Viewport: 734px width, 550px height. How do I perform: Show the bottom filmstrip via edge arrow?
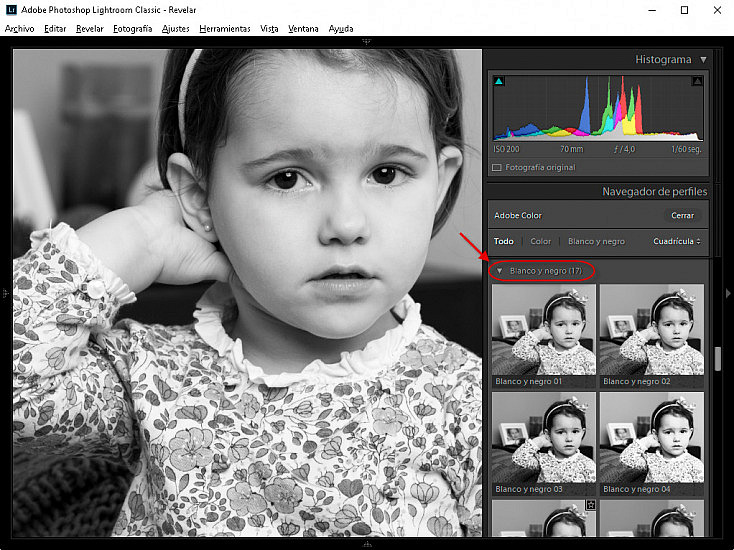point(367,544)
